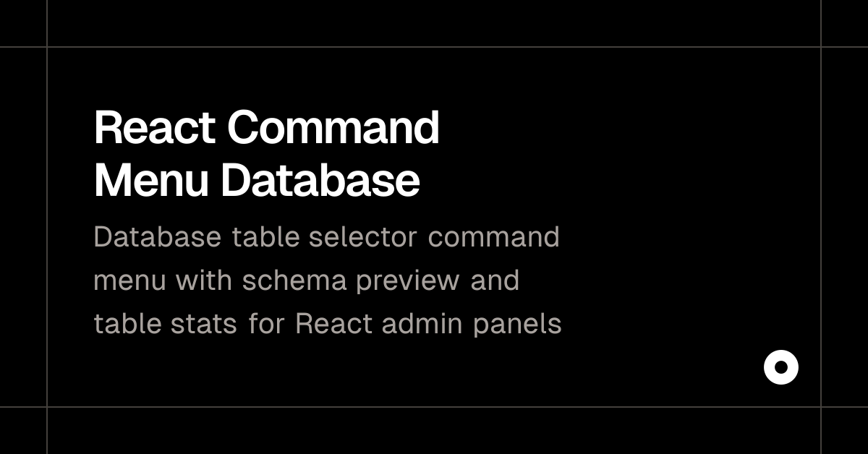Click the word "Menu" in the heading

[151, 180]
